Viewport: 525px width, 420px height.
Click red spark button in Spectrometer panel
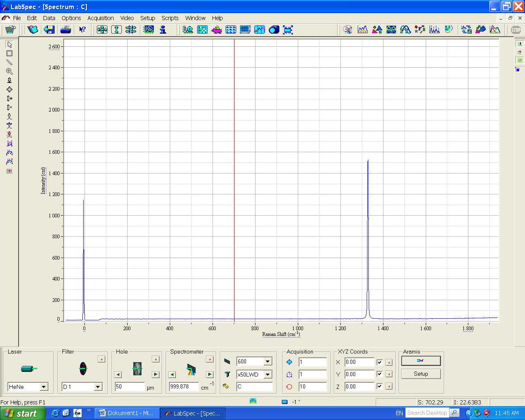click(x=210, y=359)
